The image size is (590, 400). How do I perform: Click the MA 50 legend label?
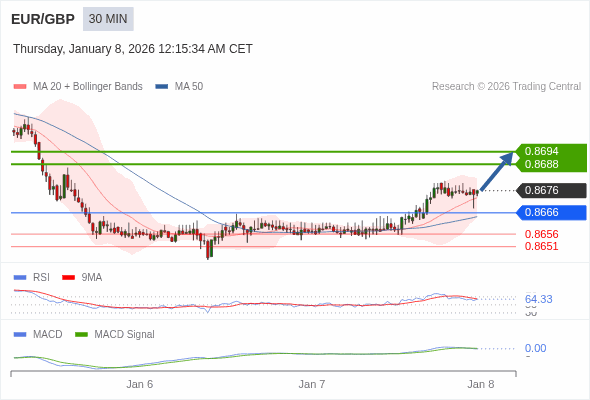(x=189, y=87)
